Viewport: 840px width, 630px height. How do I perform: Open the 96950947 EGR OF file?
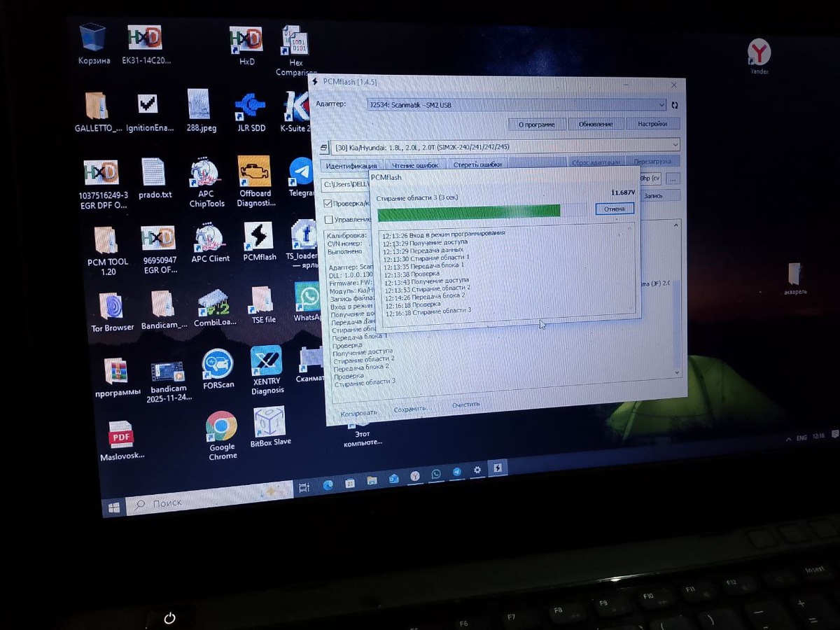[x=159, y=248]
